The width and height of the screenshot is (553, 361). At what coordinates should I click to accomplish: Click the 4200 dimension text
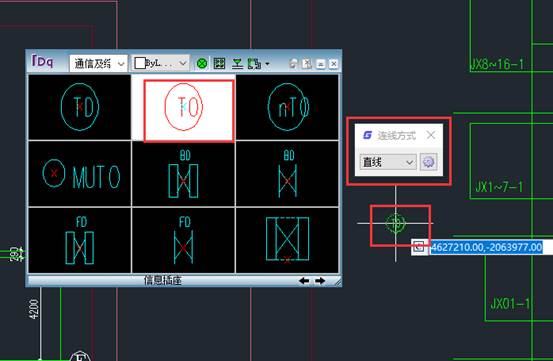tap(34, 309)
